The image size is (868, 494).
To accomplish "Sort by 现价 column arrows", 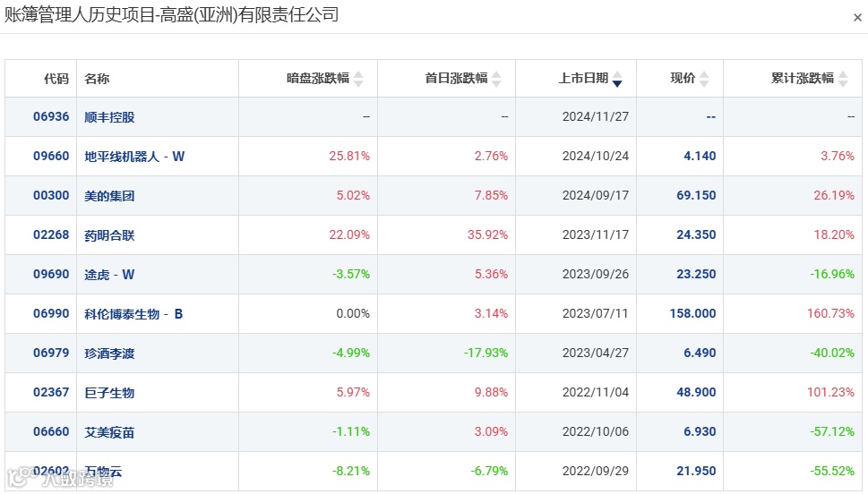I will point(704,79).
